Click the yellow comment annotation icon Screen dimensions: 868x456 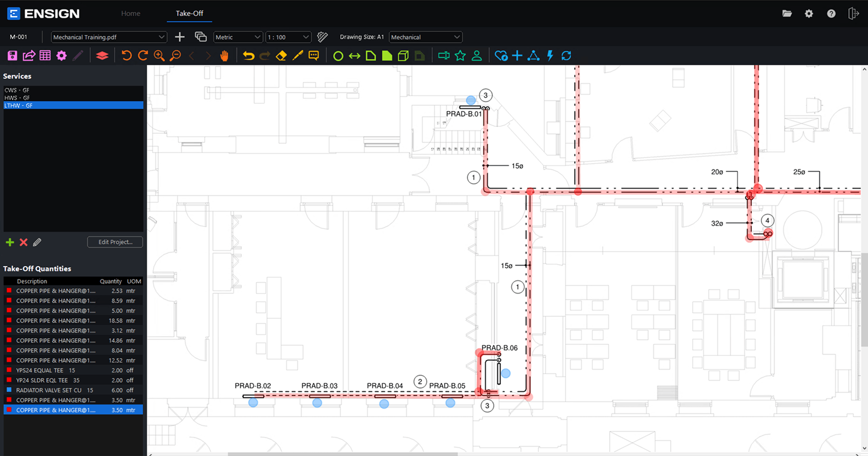pos(314,56)
